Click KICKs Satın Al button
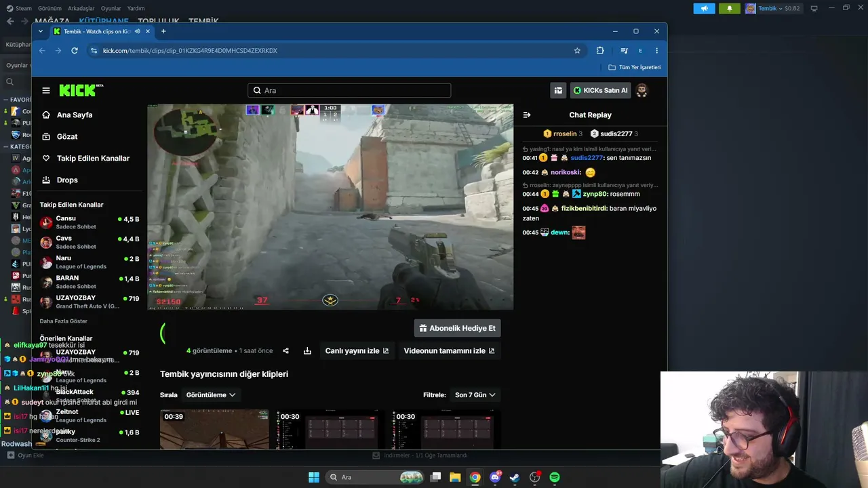Image resolution: width=868 pixels, height=488 pixels. point(600,90)
